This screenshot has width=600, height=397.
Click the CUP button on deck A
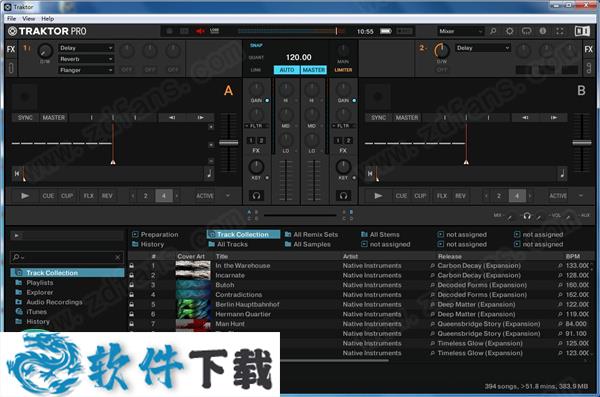pyautogui.click(x=67, y=196)
